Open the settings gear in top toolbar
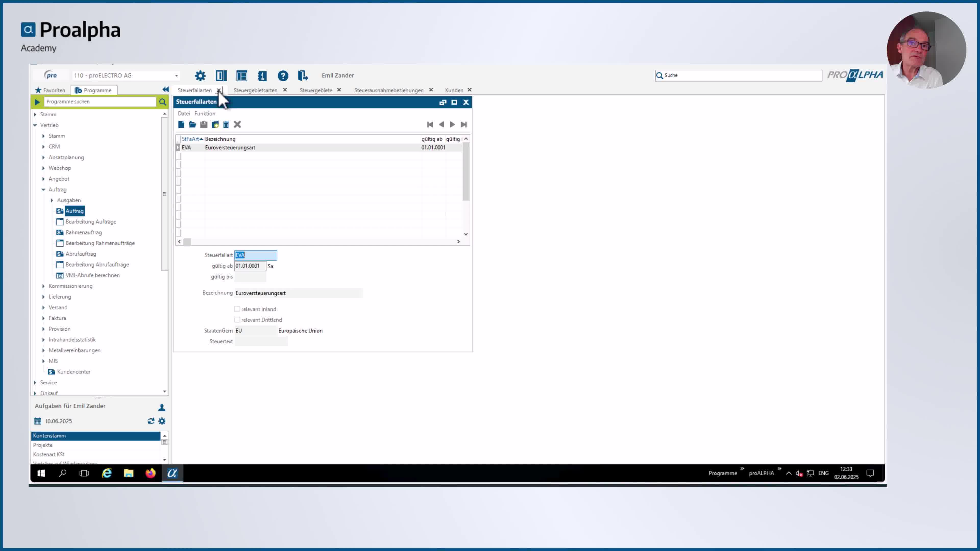The width and height of the screenshot is (980, 551). click(200, 75)
